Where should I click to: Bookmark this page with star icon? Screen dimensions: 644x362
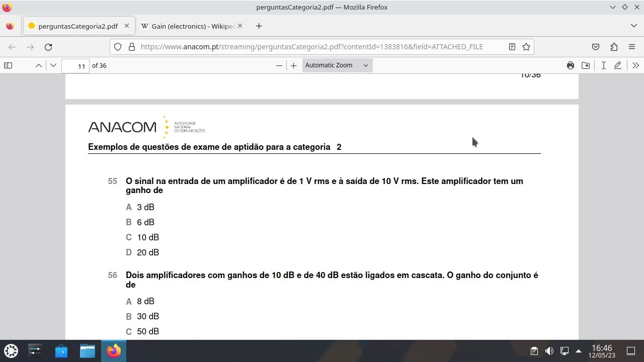coord(526,47)
